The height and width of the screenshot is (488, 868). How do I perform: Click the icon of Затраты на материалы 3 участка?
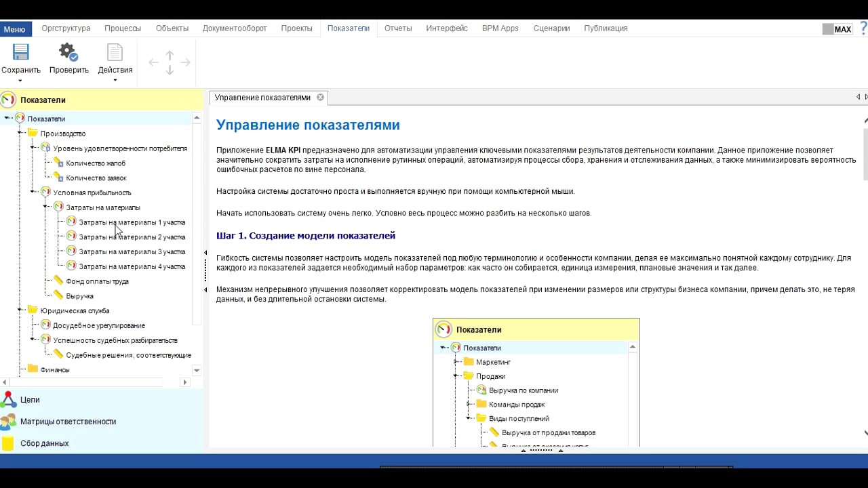coord(71,251)
